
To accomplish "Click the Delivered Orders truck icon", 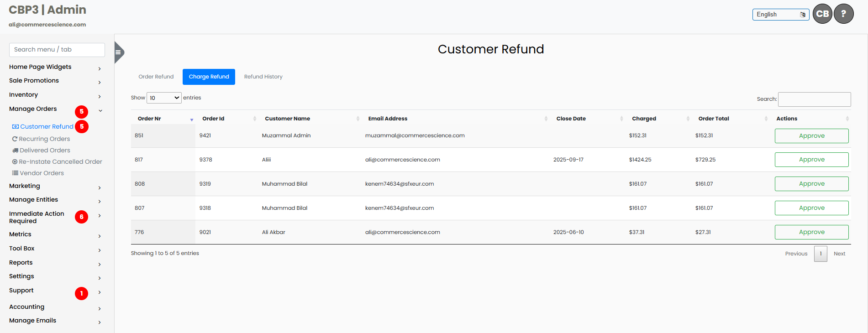I will coord(15,151).
